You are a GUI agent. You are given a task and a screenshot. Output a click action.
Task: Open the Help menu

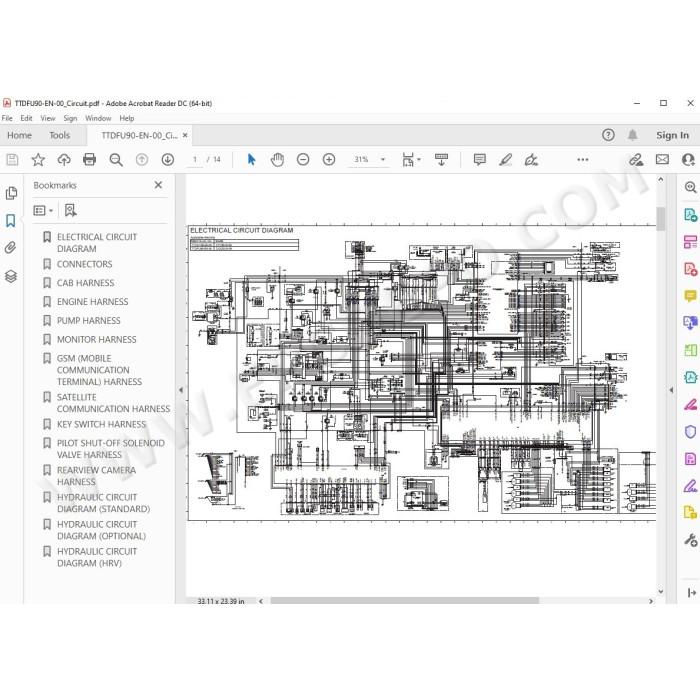pyautogui.click(x=127, y=118)
